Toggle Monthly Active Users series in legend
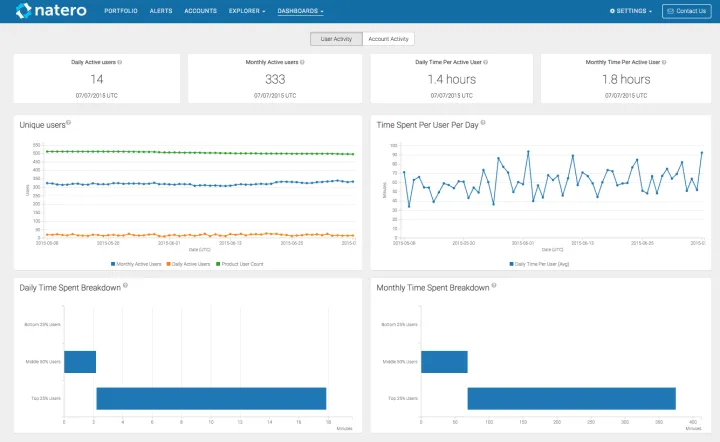Image resolution: width=720 pixels, height=442 pixels. coord(138,264)
